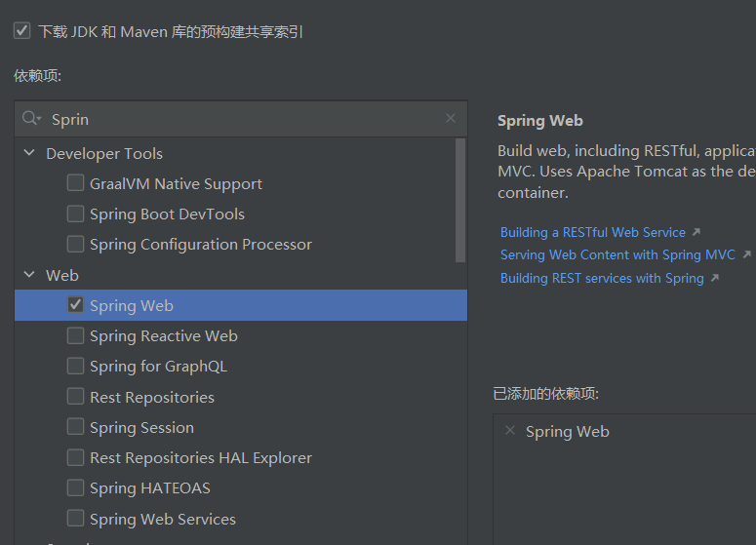Image resolution: width=756 pixels, height=545 pixels.
Task: Enable Spring Boot DevTools checkbox
Action: 76,214
